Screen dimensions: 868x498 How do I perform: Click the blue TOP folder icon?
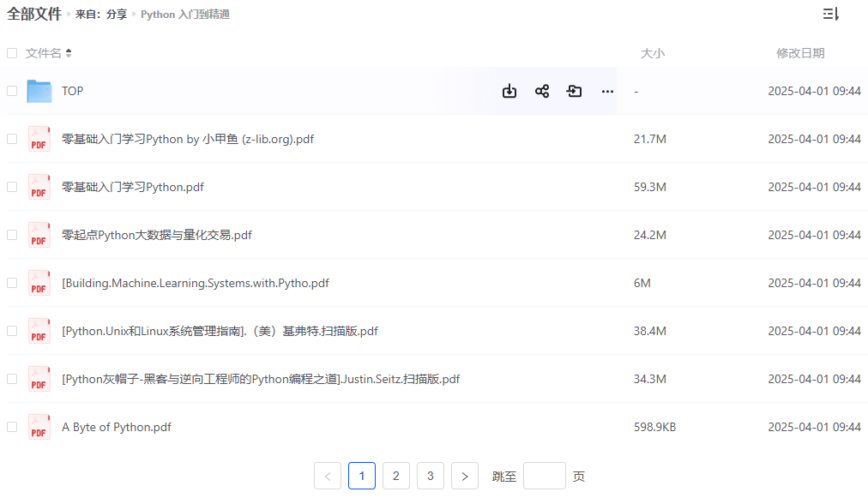[x=39, y=90]
